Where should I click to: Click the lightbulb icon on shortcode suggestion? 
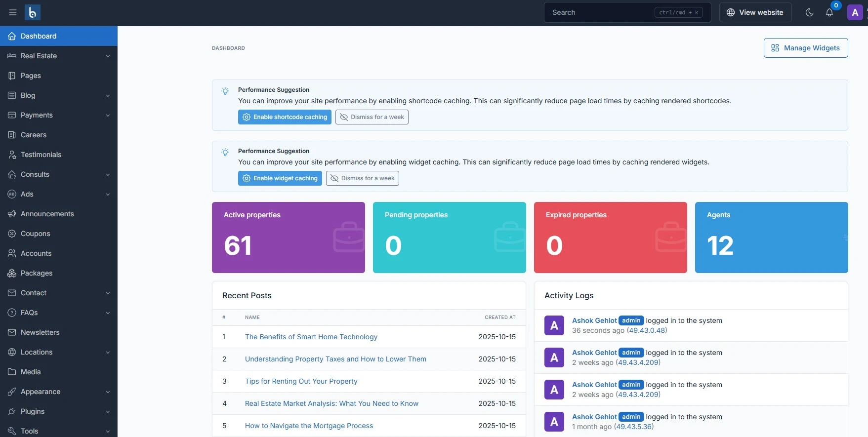(x=225, y=91)
